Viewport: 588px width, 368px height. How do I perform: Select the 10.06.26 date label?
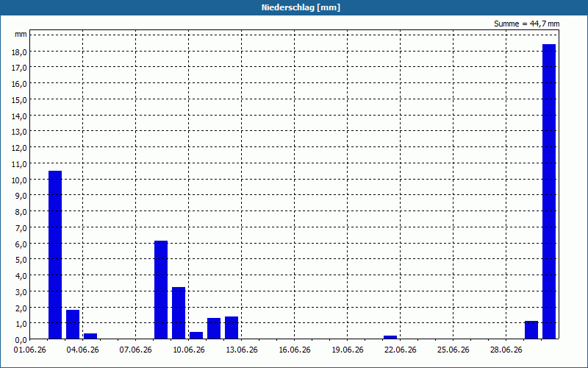point(188,350)
